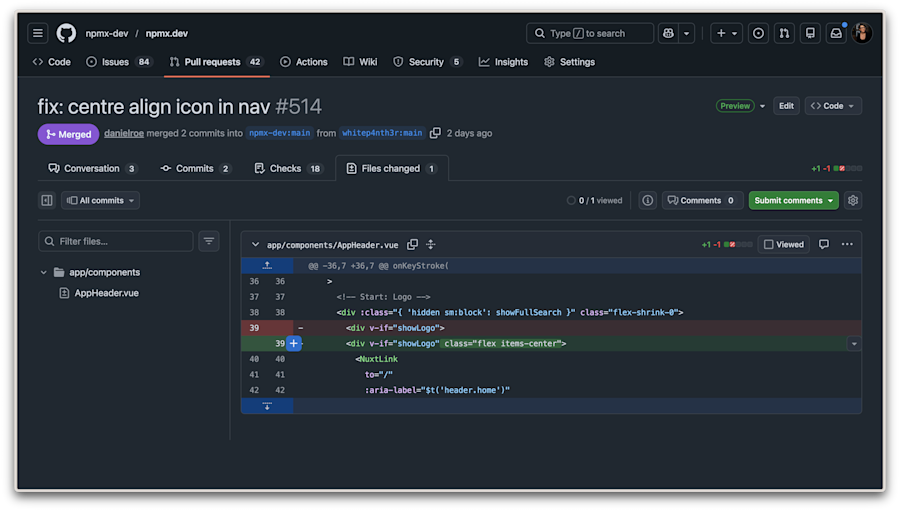
Task: Show the info icon next to viewed count
Action: pos(647,200)
